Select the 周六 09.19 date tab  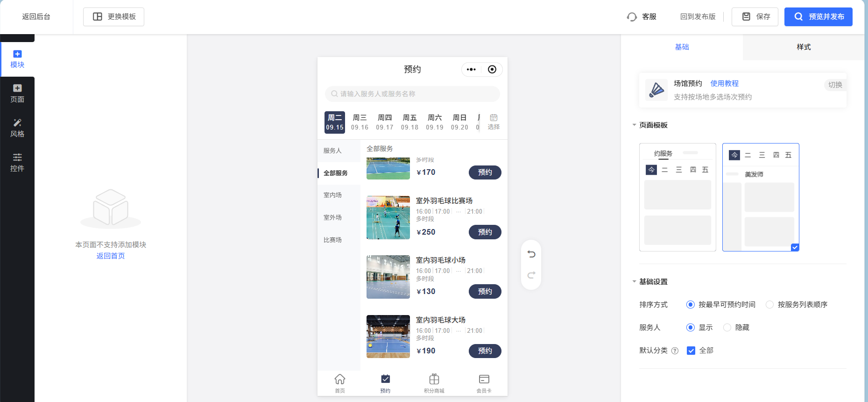pos(435,122)
